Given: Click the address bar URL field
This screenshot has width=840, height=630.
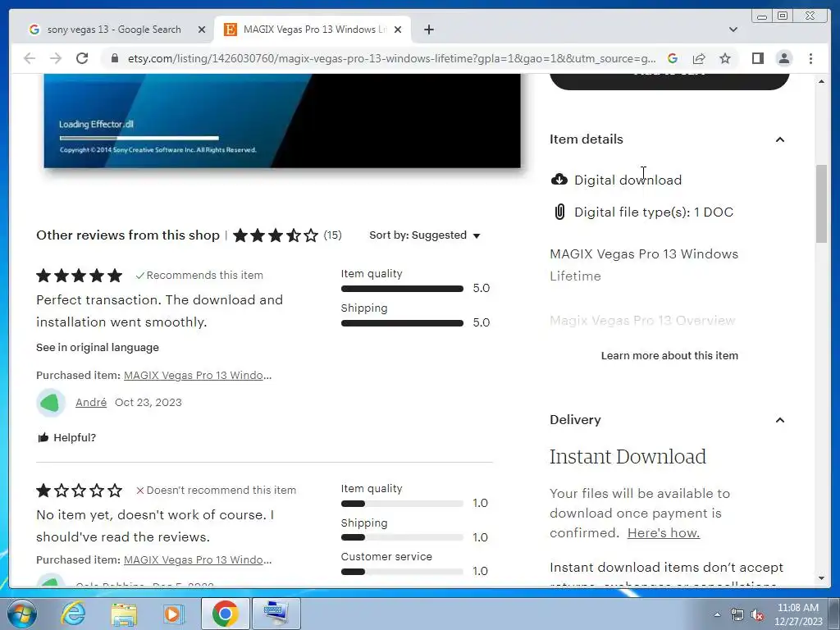Looking at the screenshot, I should (391, 58).
